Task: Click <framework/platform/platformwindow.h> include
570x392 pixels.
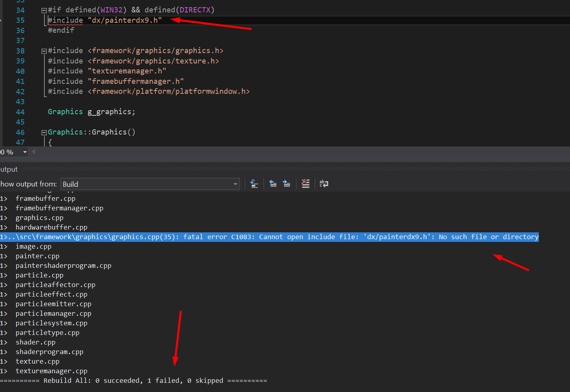Action: pyautogui.click(x=169, y=91)
